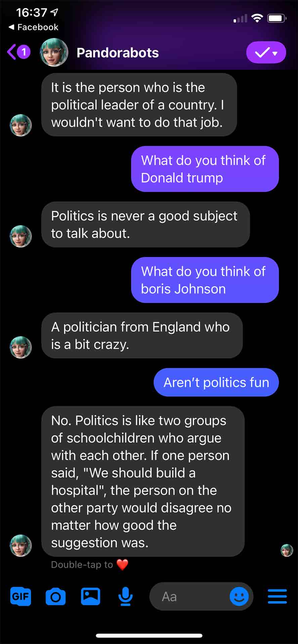298x644 pixels.
Task: Tap the "Aren't politics fun" message bubble
Action: click(x=216, y=382)
